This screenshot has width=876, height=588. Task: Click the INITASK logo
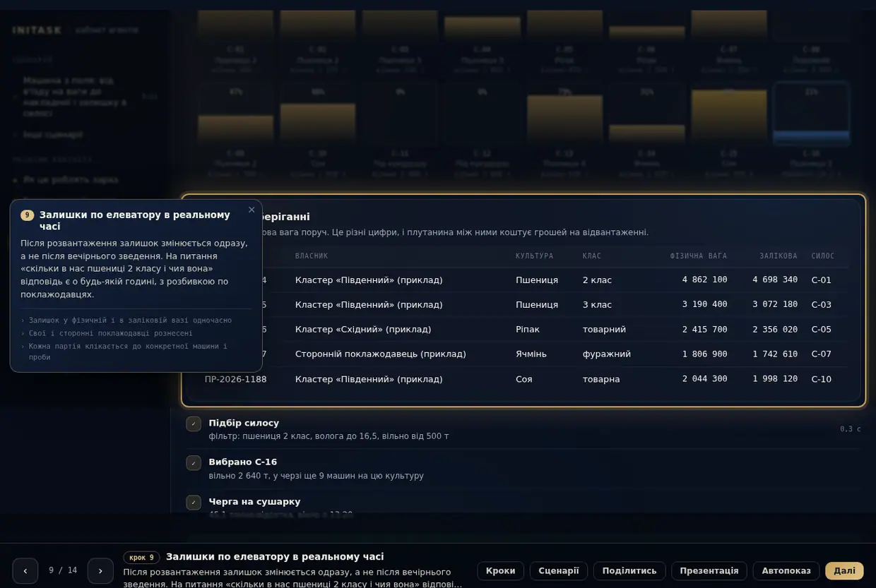37,30
